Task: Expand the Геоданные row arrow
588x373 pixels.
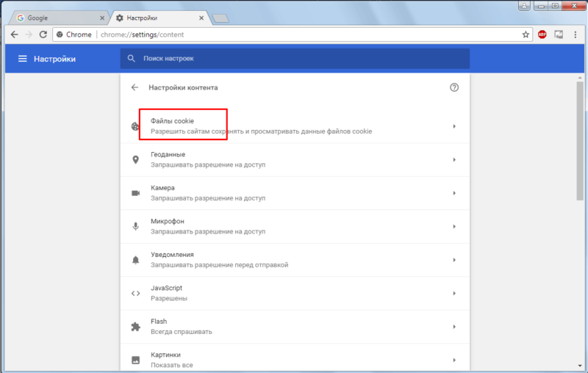Action: [x=454, y=159]
